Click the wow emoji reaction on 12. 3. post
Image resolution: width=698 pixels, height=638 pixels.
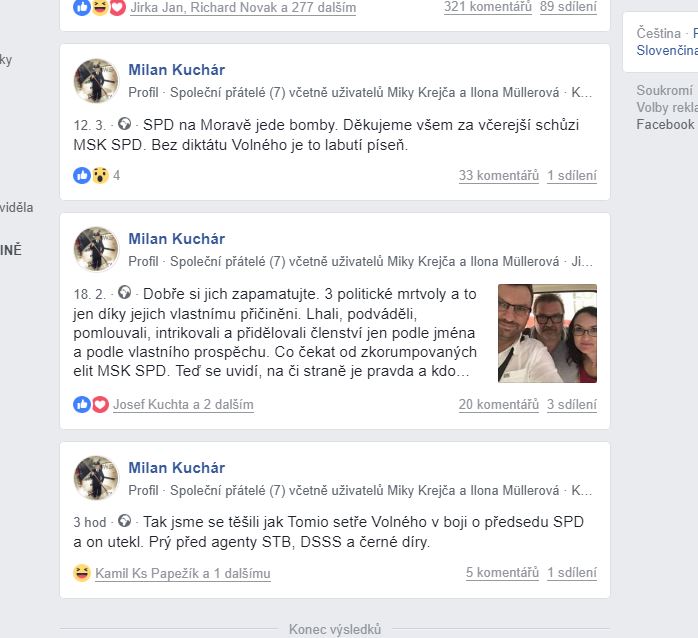tap(101, 175)
